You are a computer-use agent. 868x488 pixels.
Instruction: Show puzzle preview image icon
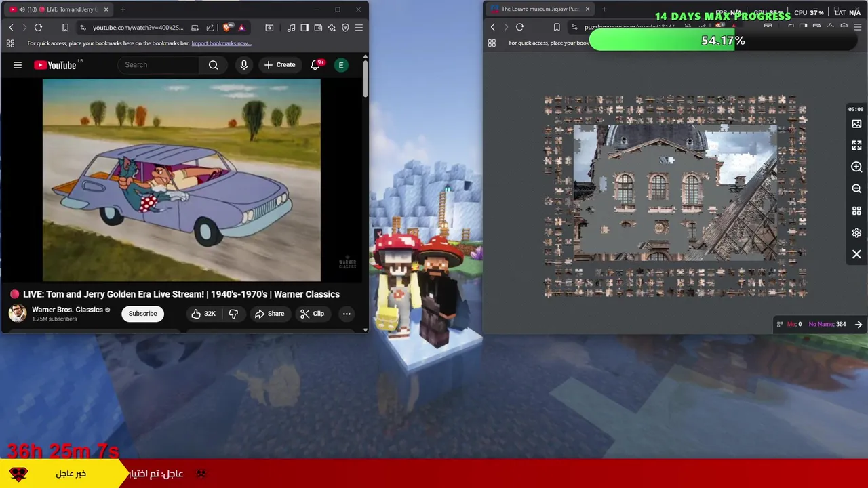click(856, 124)
